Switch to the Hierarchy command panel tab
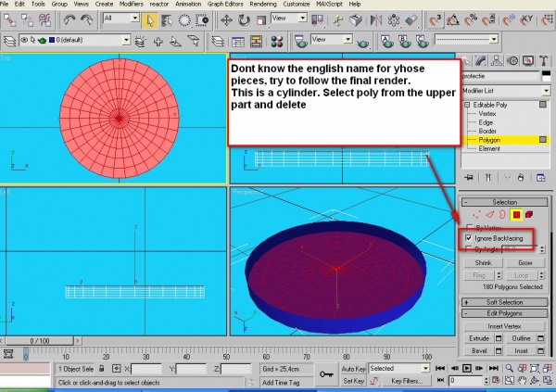Viewport: 556px width, 392px height. pos(497,61)
